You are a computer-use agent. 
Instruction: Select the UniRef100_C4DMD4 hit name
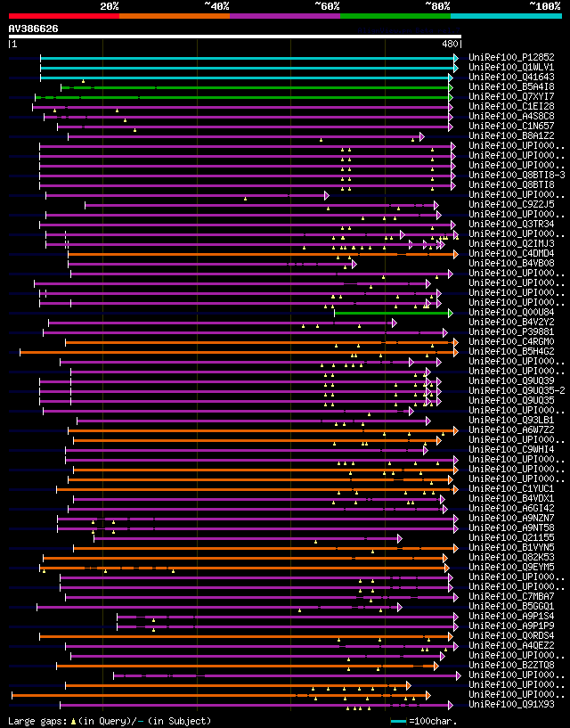point(511,253)
